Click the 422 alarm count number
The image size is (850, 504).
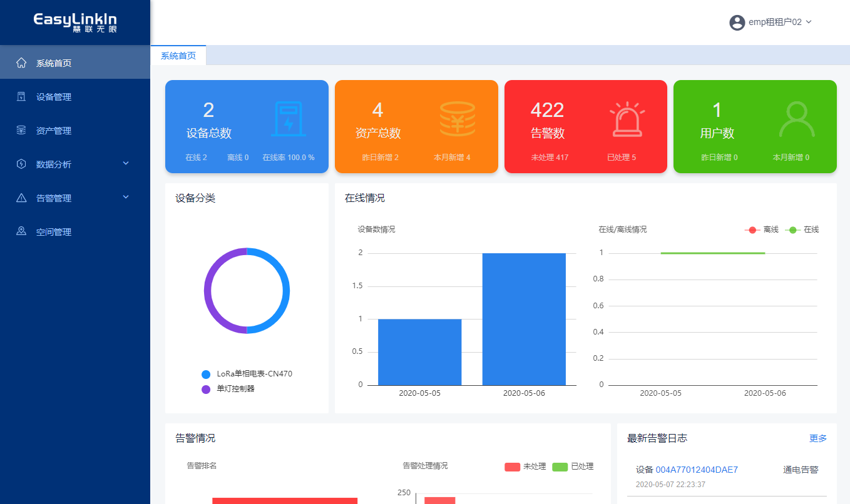[x=547, y=110]
